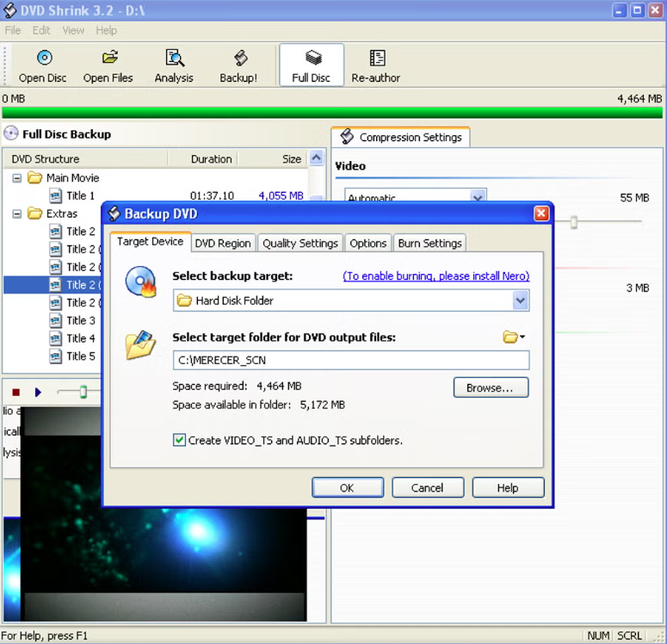The image size is (667, 644).
Task: Click the open folder icon in dialog
Action: point(141,344)
